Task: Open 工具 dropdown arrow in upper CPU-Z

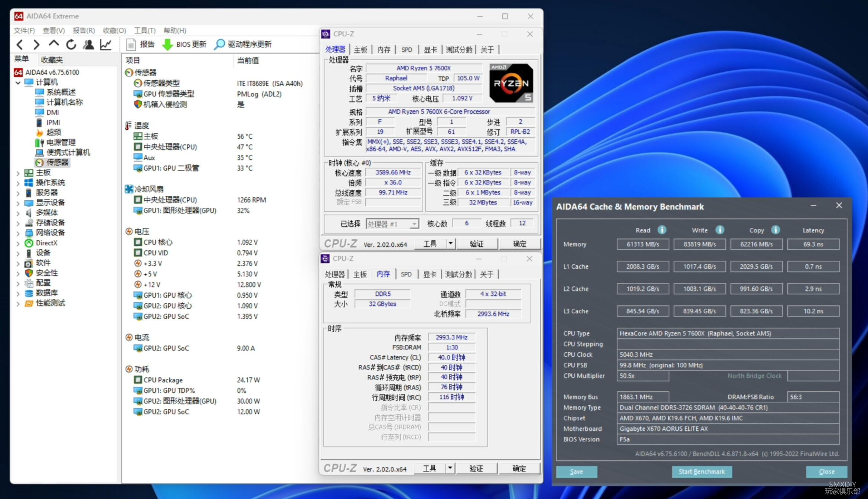Action: click(450, 243)
